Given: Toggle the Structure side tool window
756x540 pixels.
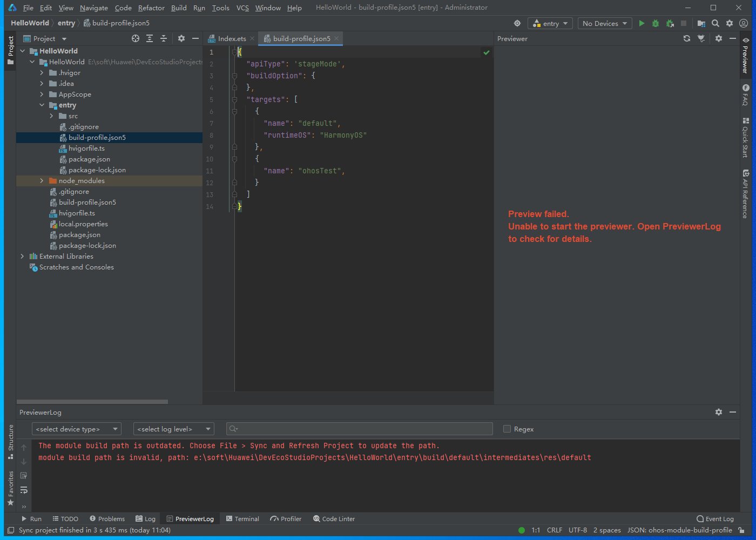Looking at the screenshot, I should 10,442.
